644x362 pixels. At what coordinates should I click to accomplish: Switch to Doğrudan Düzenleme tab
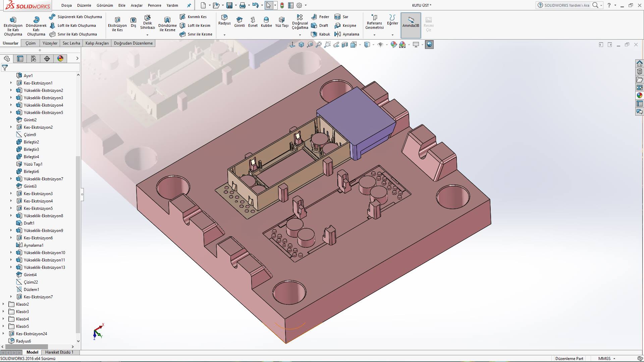tap(133, 43)
